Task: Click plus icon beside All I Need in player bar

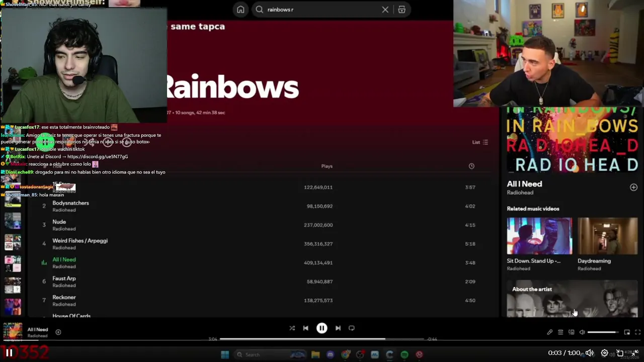Action: (58, 332)
